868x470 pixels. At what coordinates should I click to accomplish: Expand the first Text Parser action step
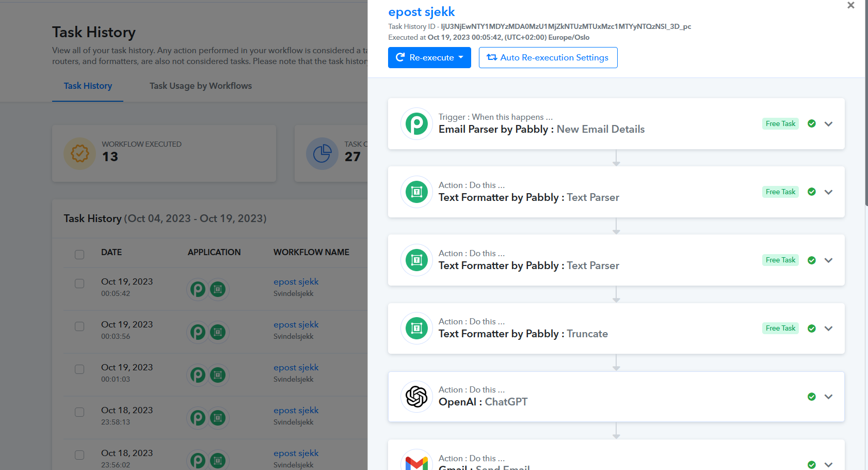(829, 192)
